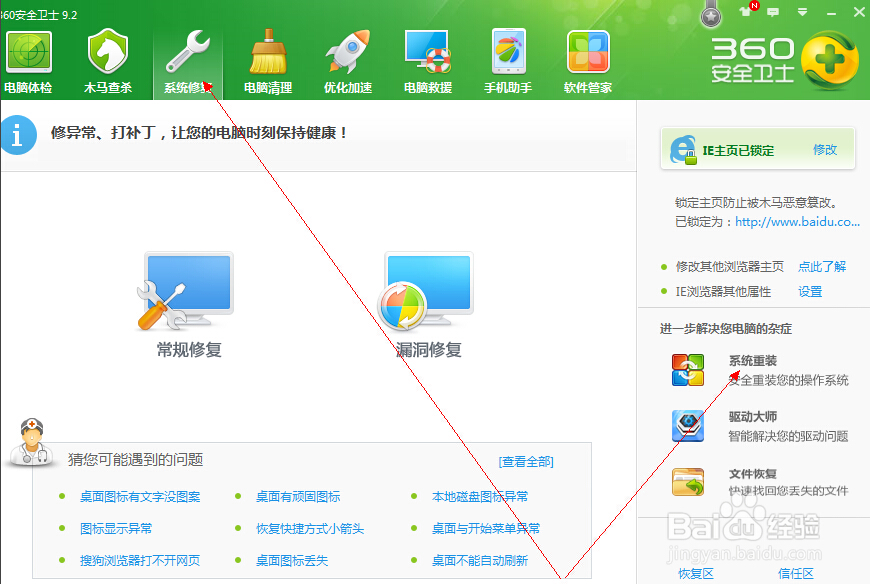Open 手机助手 phone icon
This screenshot has height=584, width=870.
click(x=508, y=52)
